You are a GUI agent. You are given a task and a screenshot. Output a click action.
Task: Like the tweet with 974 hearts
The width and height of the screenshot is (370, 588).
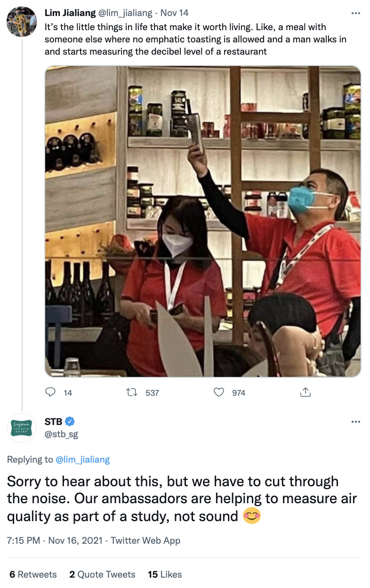click(219, 392)
